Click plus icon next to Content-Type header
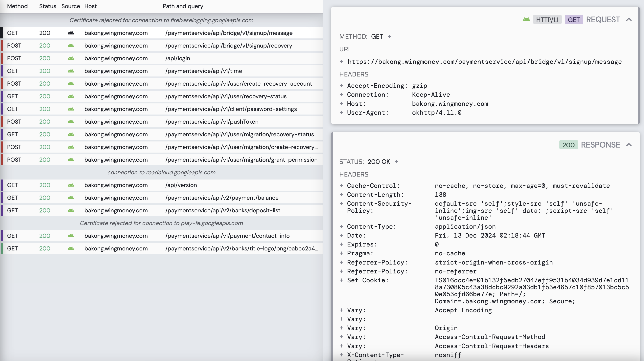This screenshot has width=644, height=361. pos(341,227)
